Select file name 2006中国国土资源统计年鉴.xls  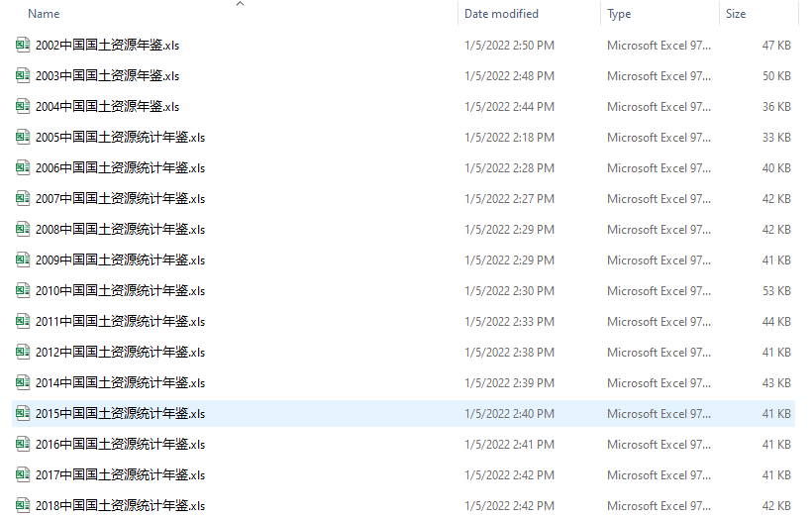[120, 167]
